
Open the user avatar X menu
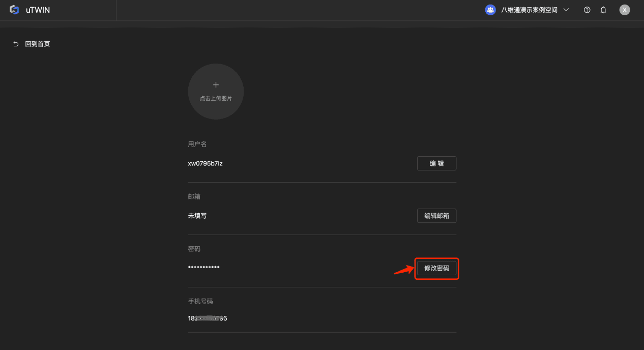point(625,10)
